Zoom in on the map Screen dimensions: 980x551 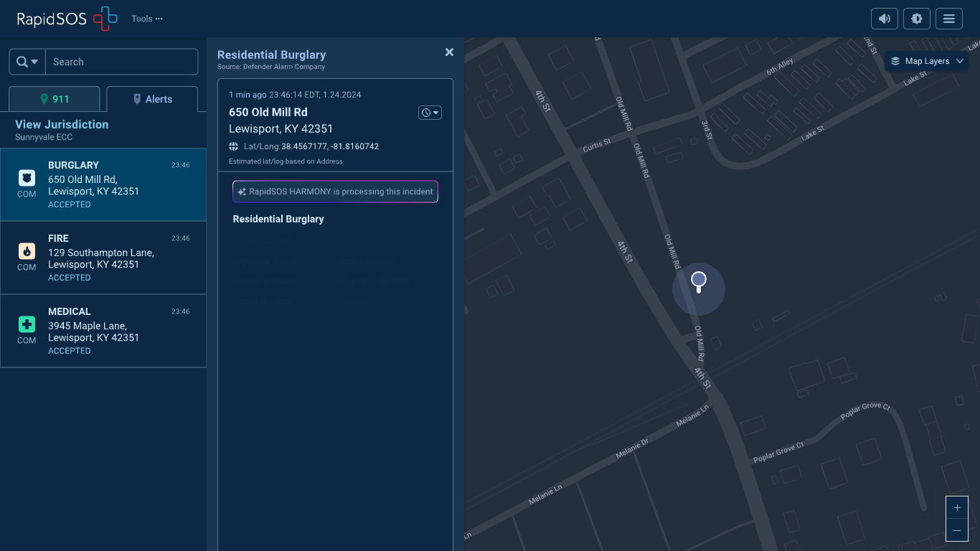pos(957,508)
